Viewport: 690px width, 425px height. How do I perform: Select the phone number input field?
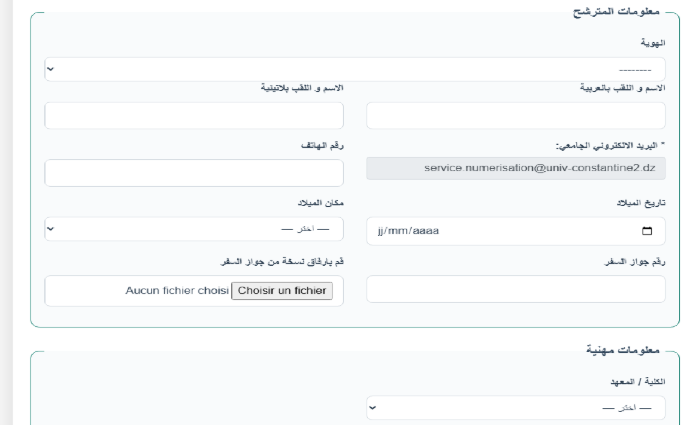pyautogui.click(x=194, y=172)
